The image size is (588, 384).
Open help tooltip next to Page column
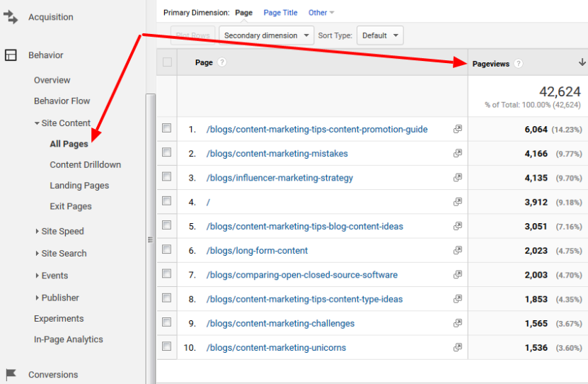coord(222,62)
